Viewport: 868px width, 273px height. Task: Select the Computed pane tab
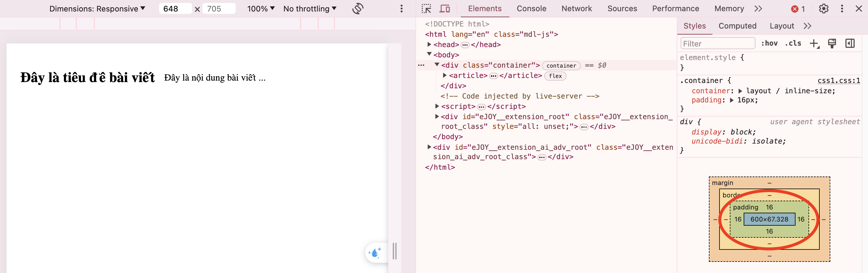click(737, 26)
